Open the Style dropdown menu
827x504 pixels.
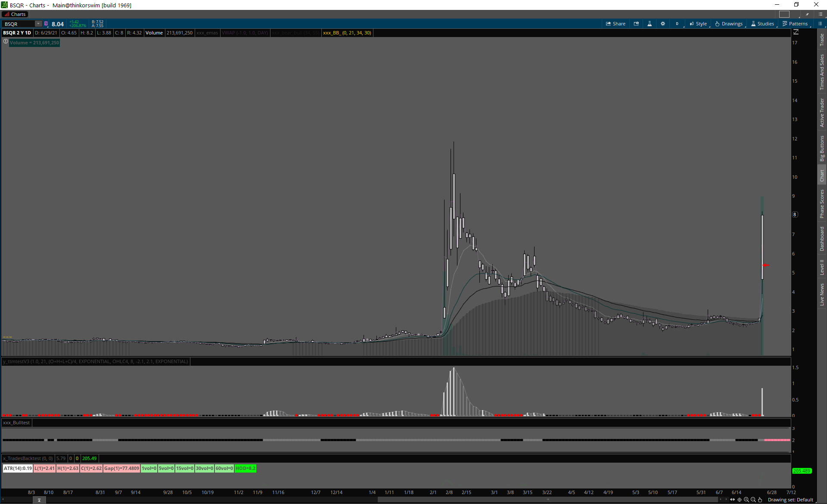pyautogui.click(x=698, y=24)
